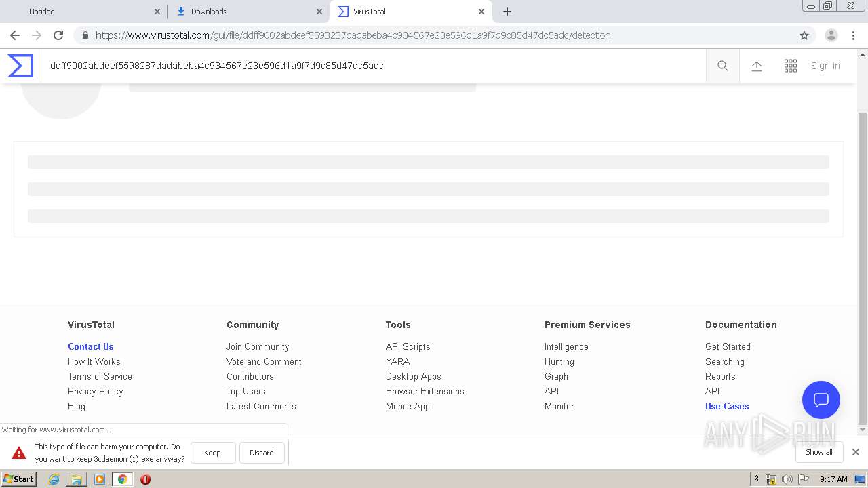Switch to the Untitled tab

84,12
